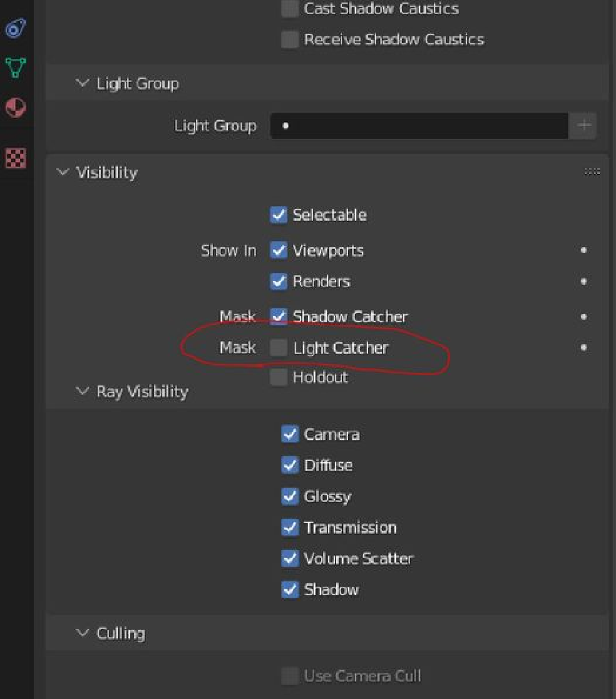The width and height of the screenshot is (616, 699).
Task: Uncheck the Selectable option
Action: [x=279, y=215]
